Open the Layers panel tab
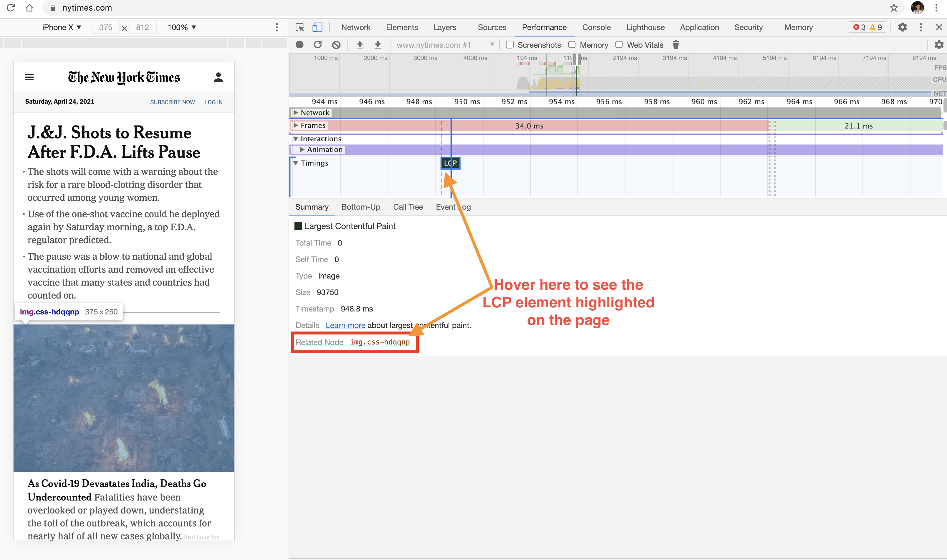The image size is (947, 560). point(444,27)
